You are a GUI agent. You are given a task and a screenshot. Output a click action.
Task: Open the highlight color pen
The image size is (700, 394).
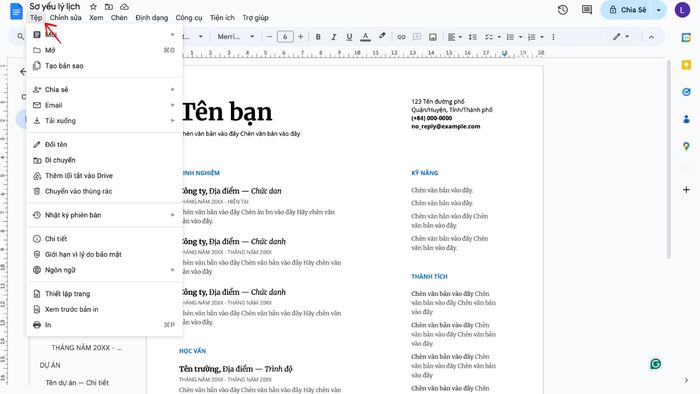[x=382, y=37]
